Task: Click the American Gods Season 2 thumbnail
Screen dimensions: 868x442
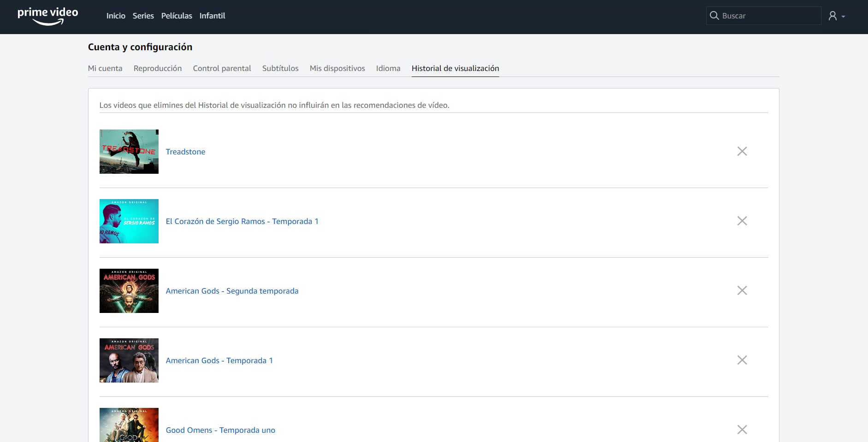Action: 129,291
